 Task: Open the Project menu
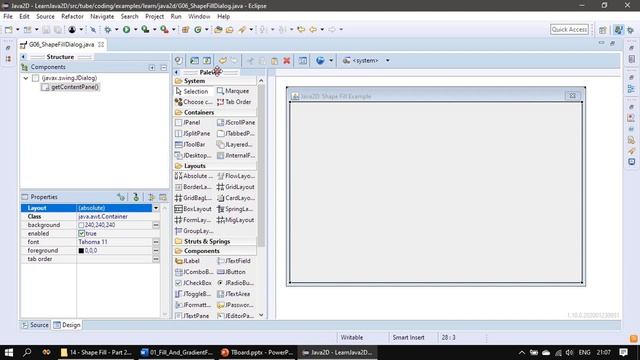coord(154,16)
